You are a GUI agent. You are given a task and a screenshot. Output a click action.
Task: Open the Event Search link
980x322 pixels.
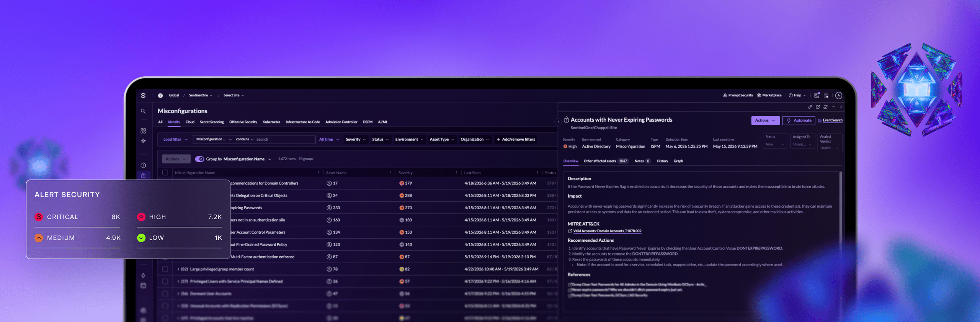(832, 120)
